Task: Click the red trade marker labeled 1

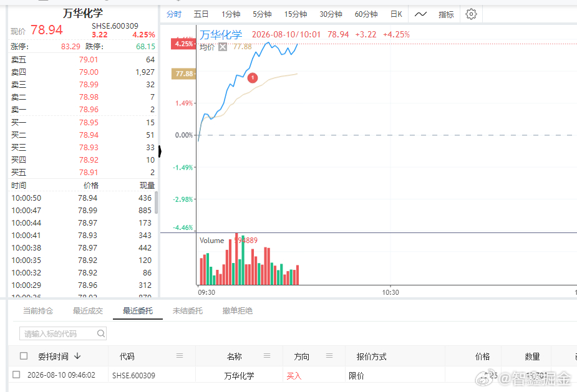Action: pyautogui.click(x=253, y=78)
